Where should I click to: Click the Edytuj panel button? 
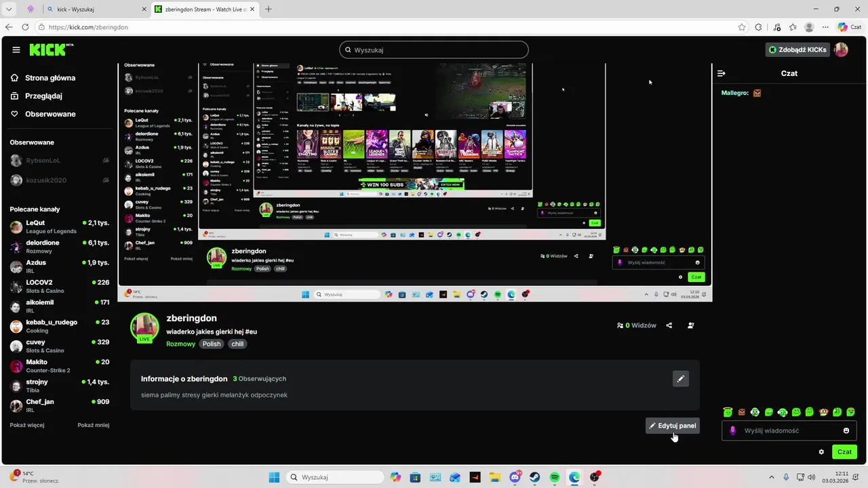[673, 426]
